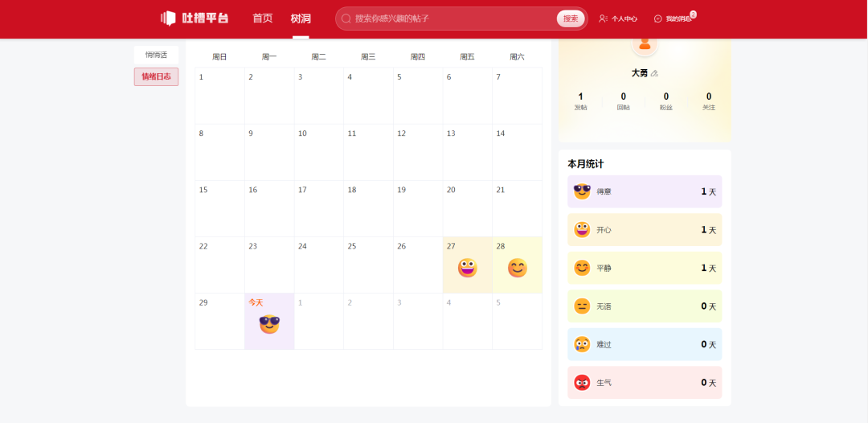Open 悄悄话 sidebar item
The image size is (868, 423).
click(156, 55)
